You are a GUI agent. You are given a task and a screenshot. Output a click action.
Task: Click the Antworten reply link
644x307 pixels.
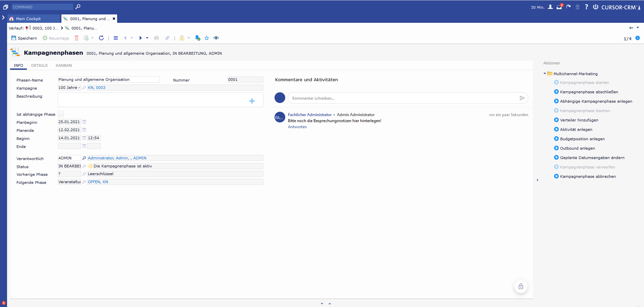tap(297, 127)
